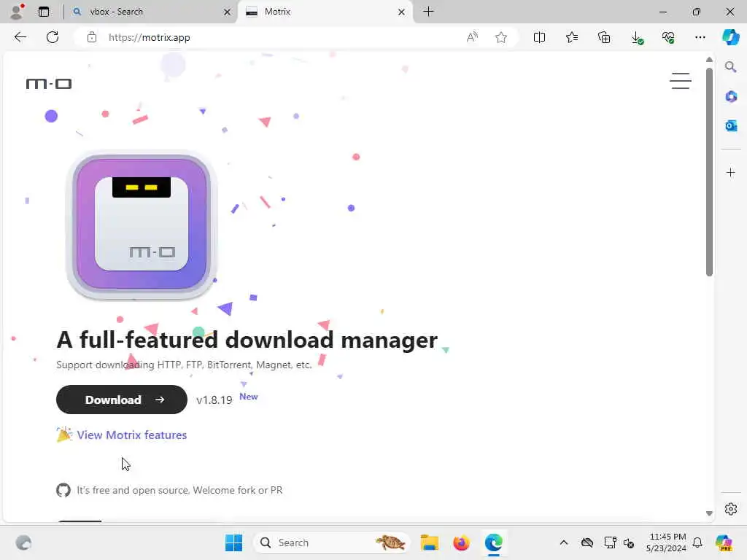
Task: Select the Motrix browser tab
Action: point(324,12)
